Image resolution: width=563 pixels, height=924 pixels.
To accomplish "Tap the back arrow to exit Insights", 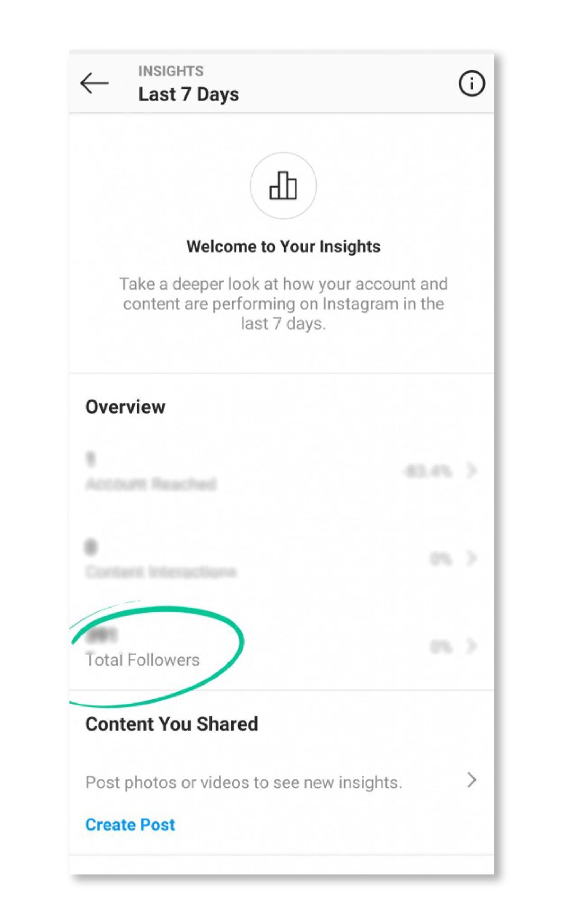I will 94,83.
